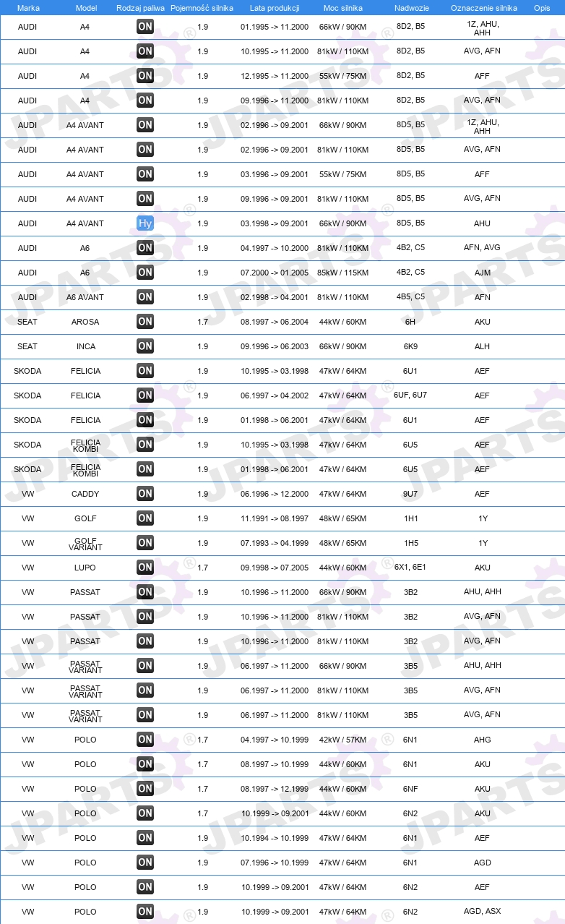Image resolution: width=565 pixels, height=924 pixels.
Task: Click the 6K9 body code
Action: (x=410, y=346)
